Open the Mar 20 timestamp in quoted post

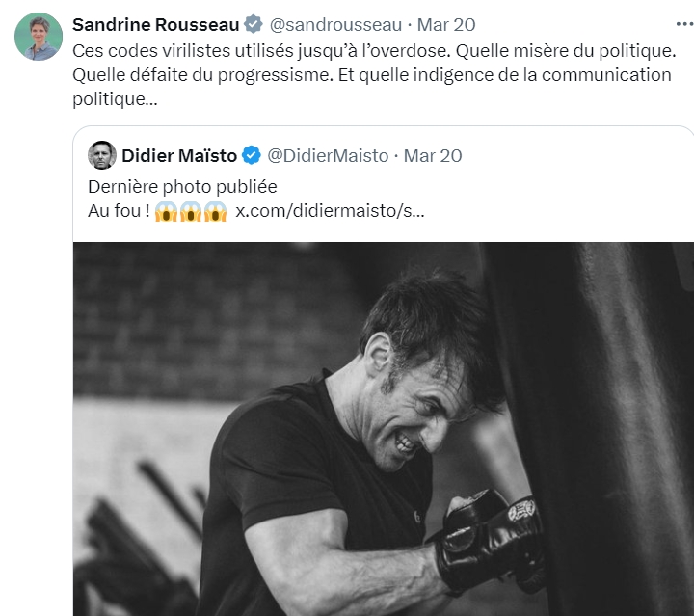click(433, 155)
